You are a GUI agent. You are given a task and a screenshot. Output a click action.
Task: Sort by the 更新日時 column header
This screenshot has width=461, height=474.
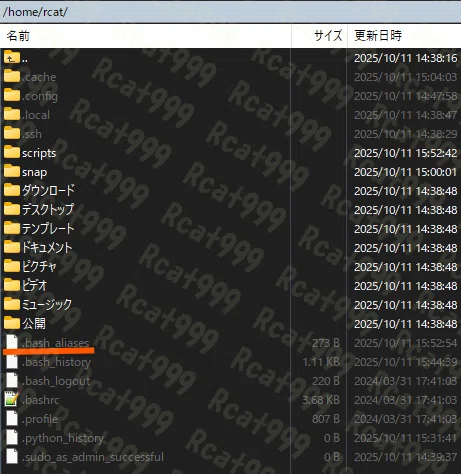click(404, 36)
